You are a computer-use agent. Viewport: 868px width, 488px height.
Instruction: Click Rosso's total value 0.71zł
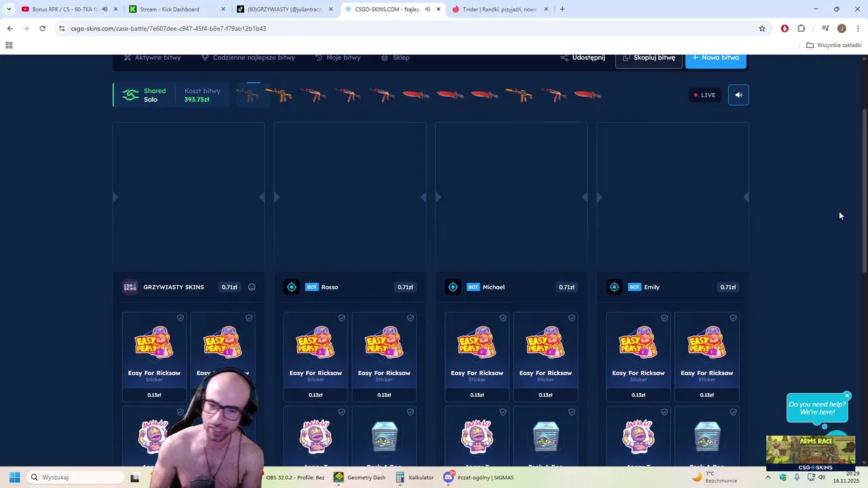coord(405,287)
